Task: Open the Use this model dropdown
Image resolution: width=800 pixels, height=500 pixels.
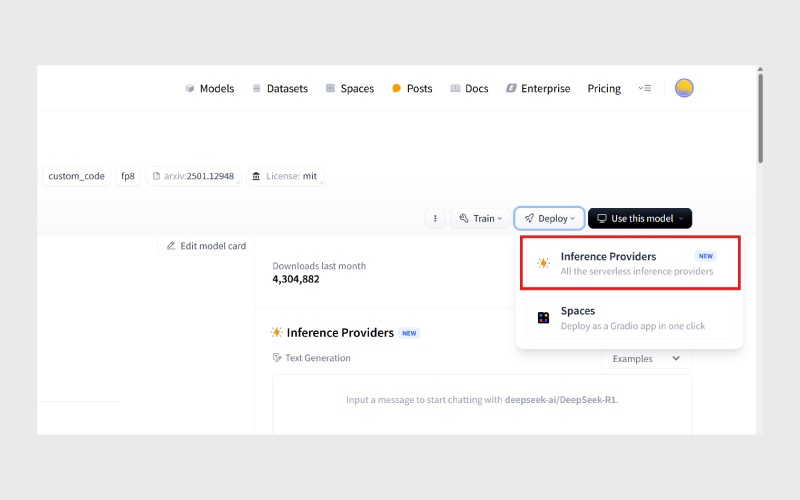Action: 640,218
